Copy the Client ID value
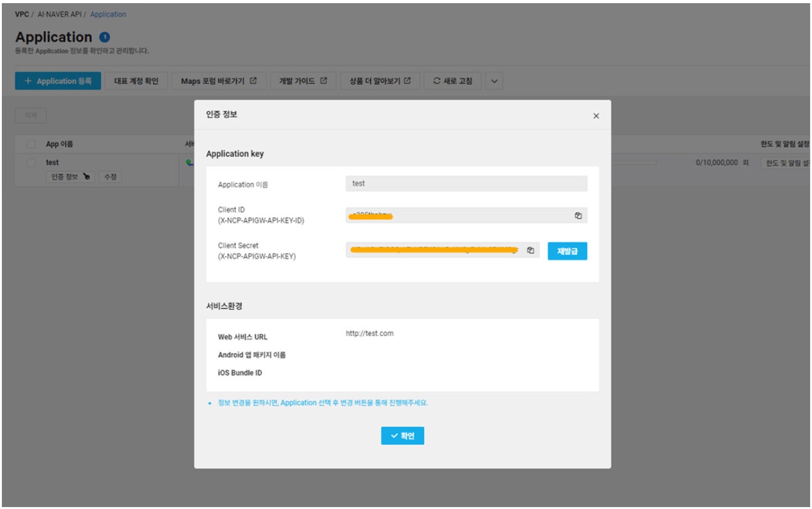 click(x=578, y=216)
